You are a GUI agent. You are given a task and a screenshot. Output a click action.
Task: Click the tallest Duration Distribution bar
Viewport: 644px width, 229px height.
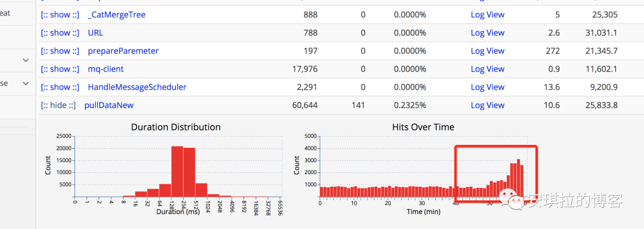pyautogui.click(x=177, y=171)
